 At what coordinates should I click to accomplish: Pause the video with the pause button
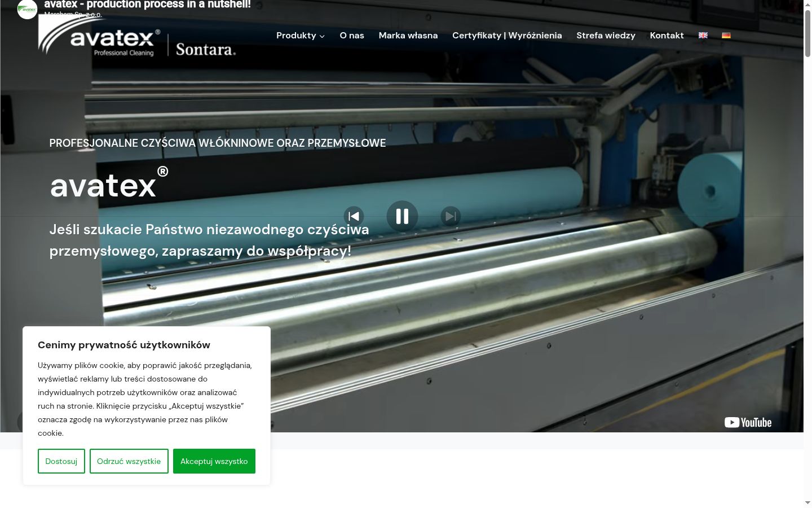point(402,216)
